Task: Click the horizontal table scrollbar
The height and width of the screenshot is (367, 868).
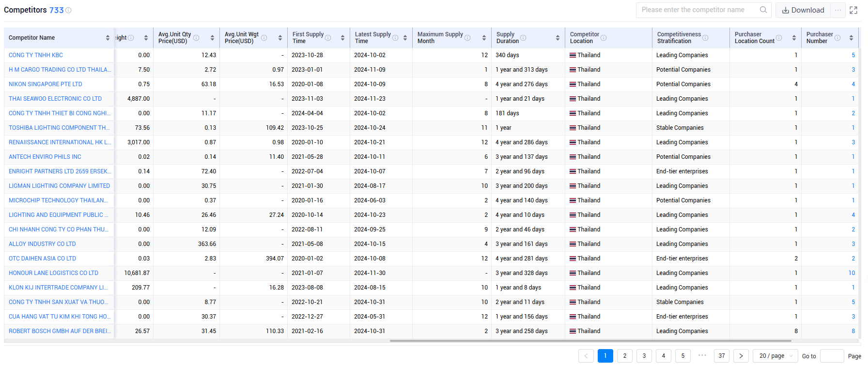Action: 590,341
